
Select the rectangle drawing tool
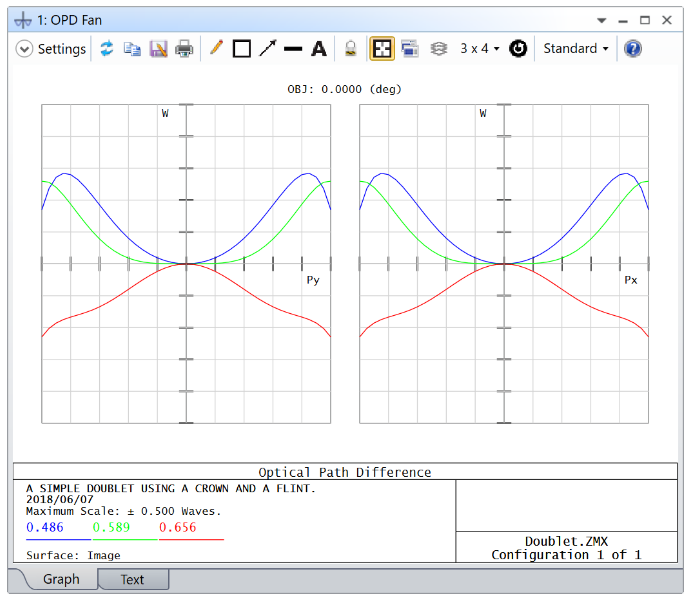(x=241, y=49)
